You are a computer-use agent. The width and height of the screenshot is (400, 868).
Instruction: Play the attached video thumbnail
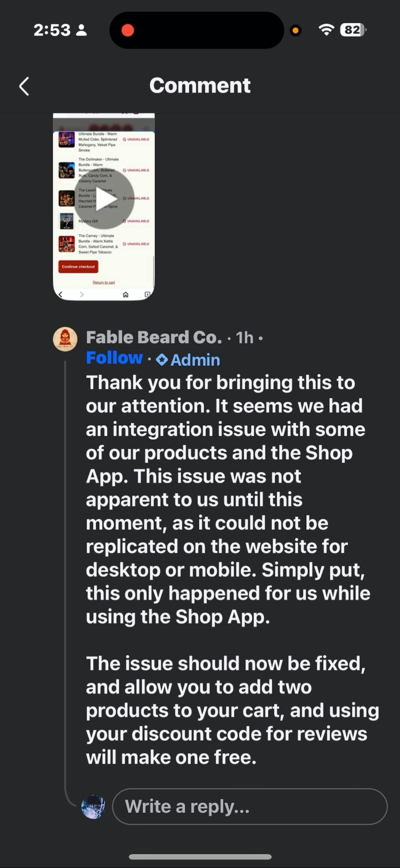point(104,199)
